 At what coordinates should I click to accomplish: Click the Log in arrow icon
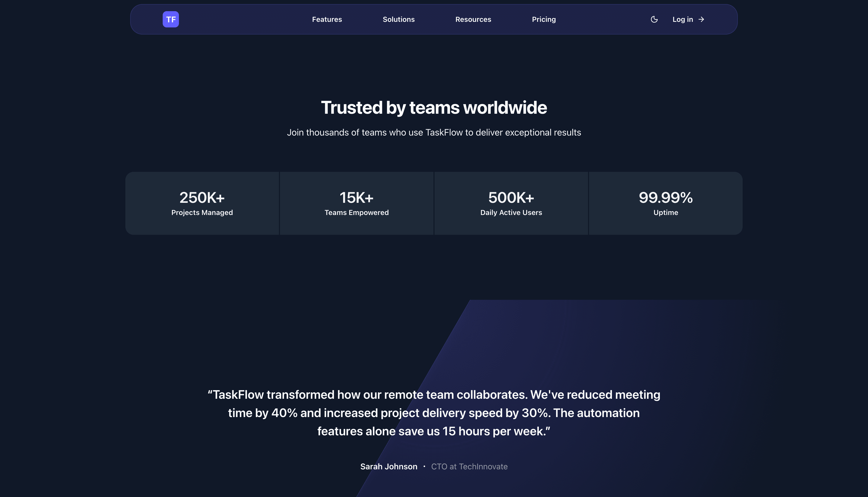[702, 20]
